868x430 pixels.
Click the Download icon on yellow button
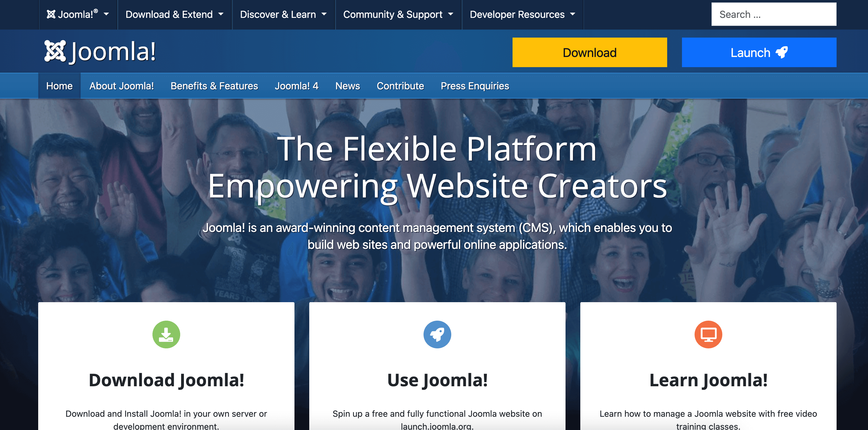tap(589, 52)
